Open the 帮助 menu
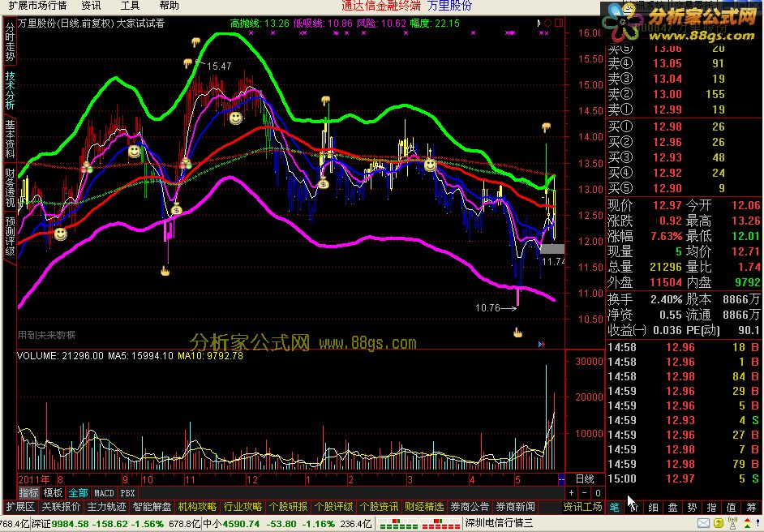Viewport: 764px width, 532px height. tap(169, 6)
